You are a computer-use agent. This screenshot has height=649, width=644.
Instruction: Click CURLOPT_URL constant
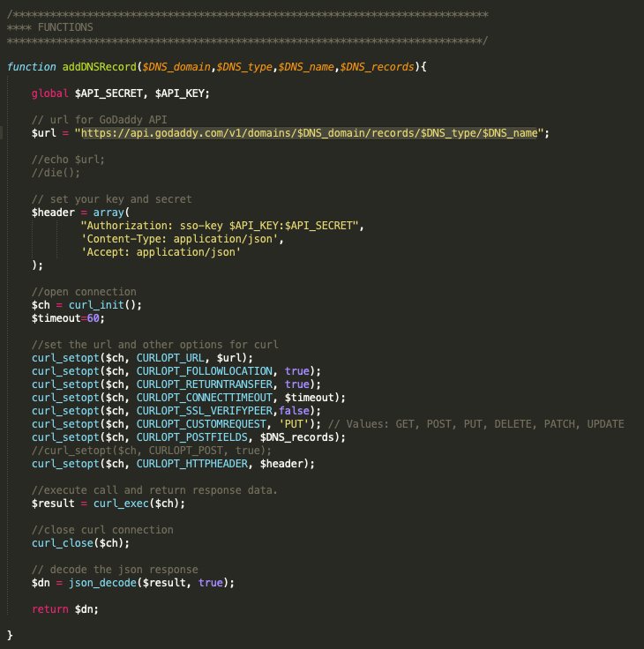click(x=170, y=358)
